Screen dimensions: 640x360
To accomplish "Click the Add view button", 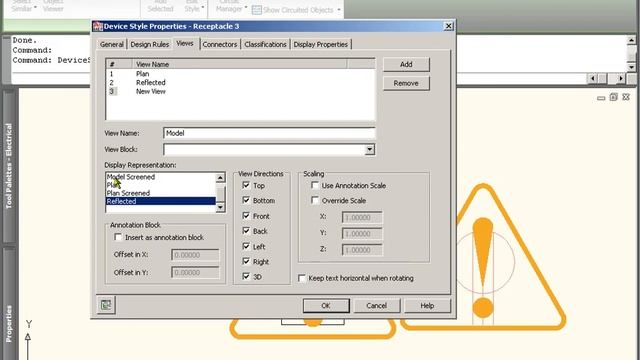I will point(406,64).
